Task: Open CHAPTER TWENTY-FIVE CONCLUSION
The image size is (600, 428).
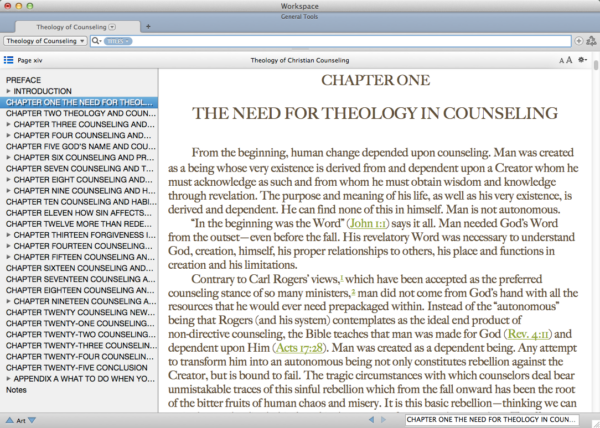Action: 77,368
